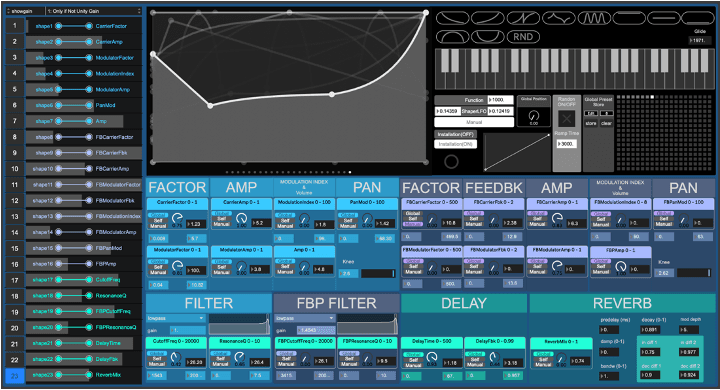Select the flat bottom line shape preset
The image size is (720, 390).
pyautogui.click(x=697, y=18)
